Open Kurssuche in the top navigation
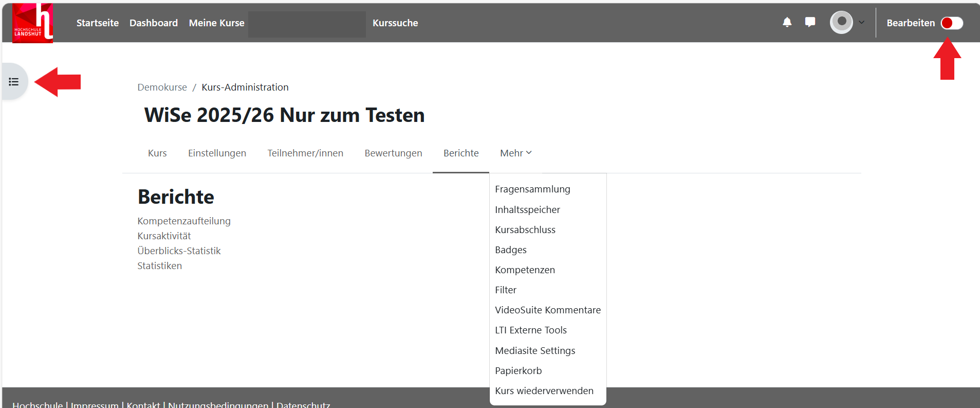Viewport: 980px width, 408px height. (x=395, y=23)
